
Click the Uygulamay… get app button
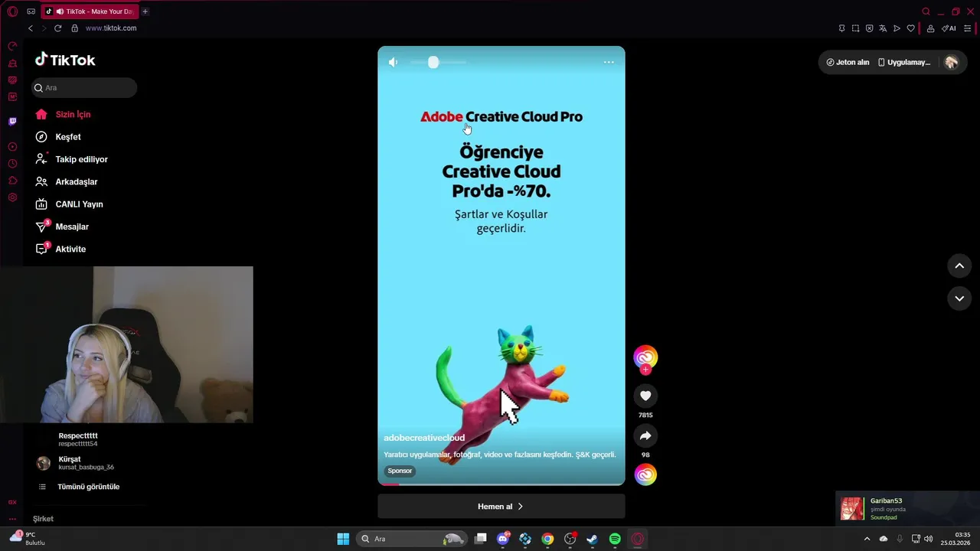(904, 62)
